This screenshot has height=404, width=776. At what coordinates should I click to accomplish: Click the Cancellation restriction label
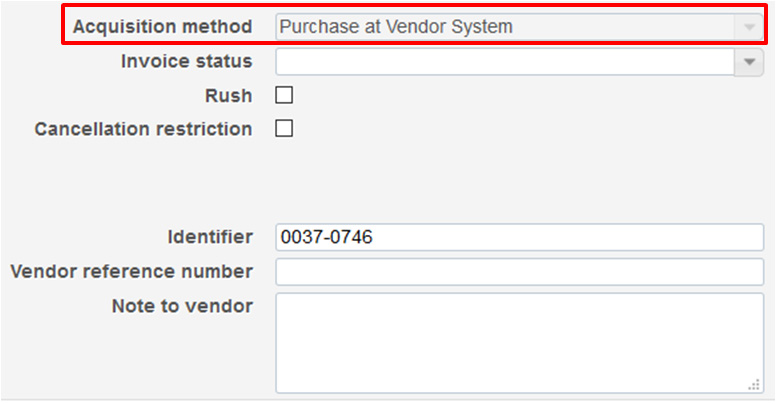click(143, 129)
